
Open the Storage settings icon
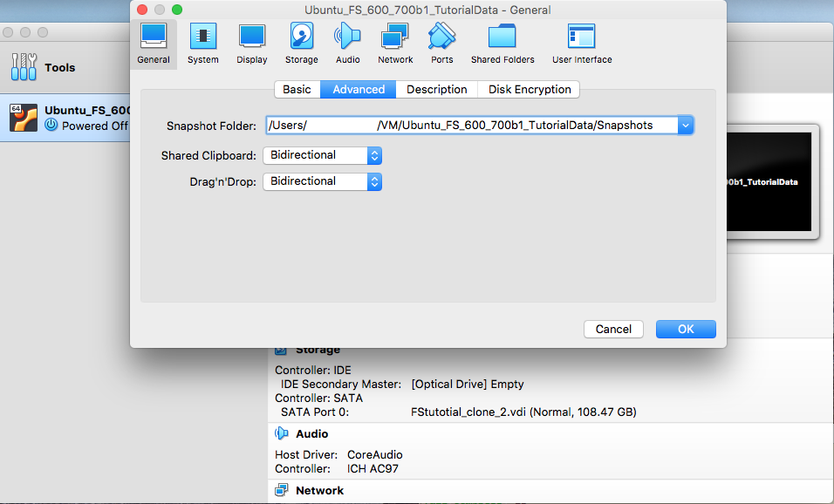[301, 43]
